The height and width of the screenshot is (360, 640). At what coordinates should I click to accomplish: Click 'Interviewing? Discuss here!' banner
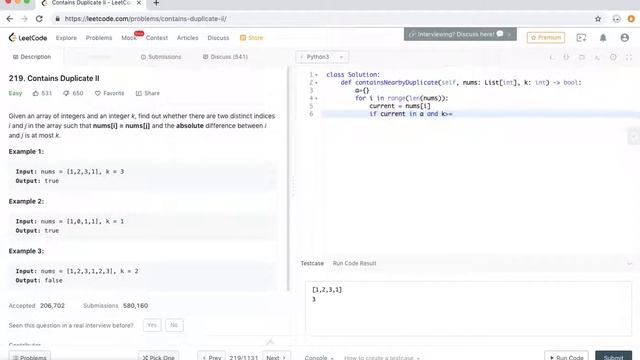[x=460, y=34]
